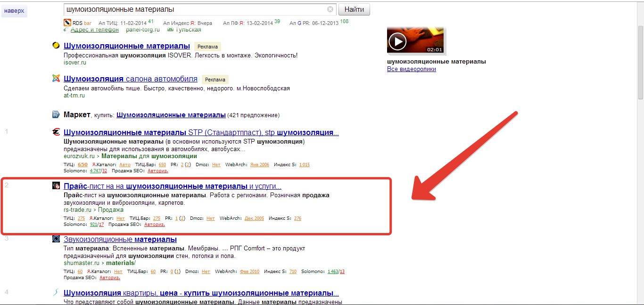Click the eurozvuk.ru result favicon

pos(56,132)
